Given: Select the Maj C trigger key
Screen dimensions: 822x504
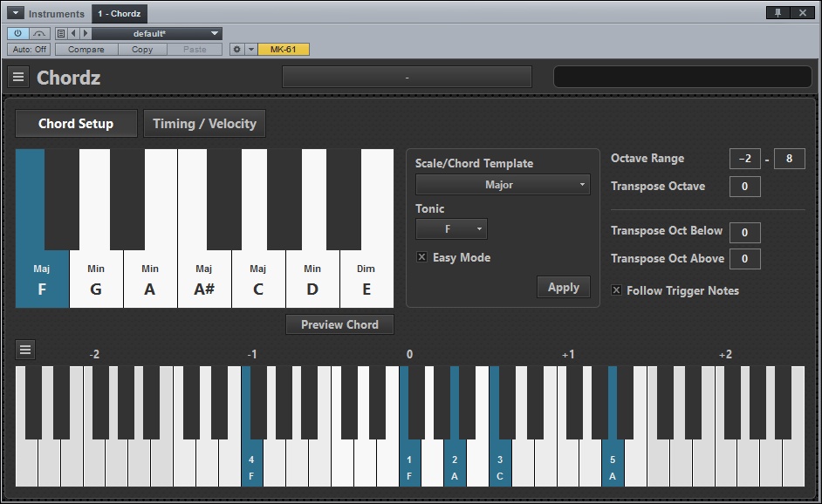Looking at the screenshot, I should point(258,280).
